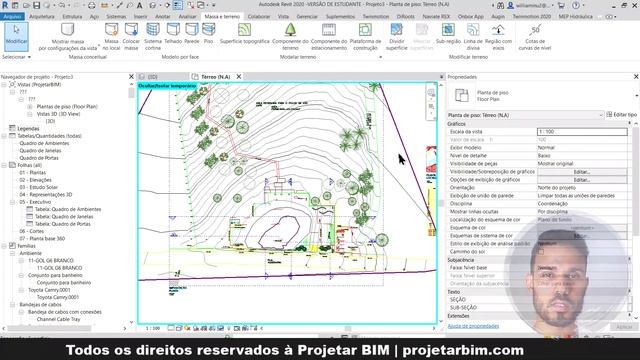The height and width of the screenshot is (360, 640).
Task: Select the Colocar massa tool
Action: pos(131,37)
